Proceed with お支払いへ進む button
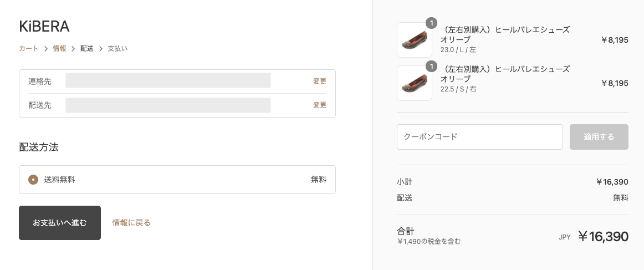The height and width of the screenshot is (270, 644). (x=60, y=223)
